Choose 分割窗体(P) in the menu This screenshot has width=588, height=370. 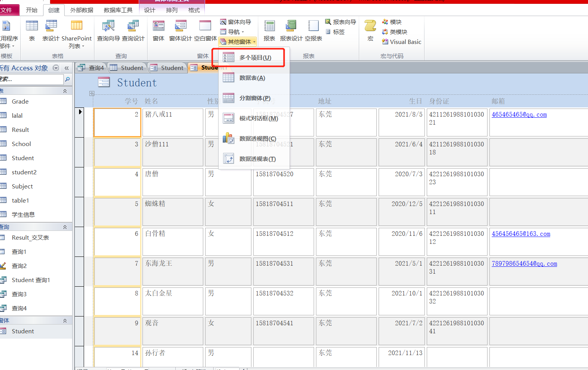point(254,98)
